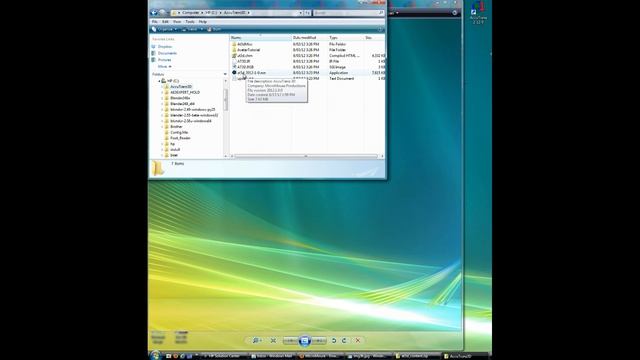
Task: Click the Pictures favorite link icon
Action: click(x=154, y=60)
